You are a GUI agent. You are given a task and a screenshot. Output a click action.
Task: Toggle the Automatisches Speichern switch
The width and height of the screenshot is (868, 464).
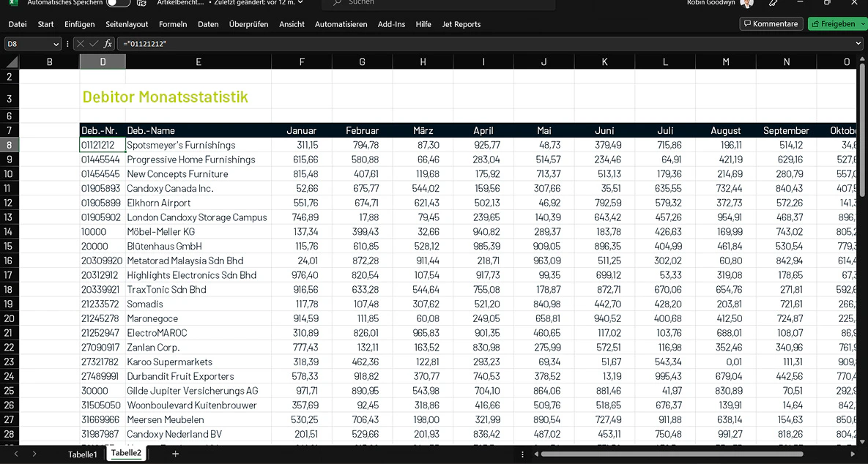[118, 3]
